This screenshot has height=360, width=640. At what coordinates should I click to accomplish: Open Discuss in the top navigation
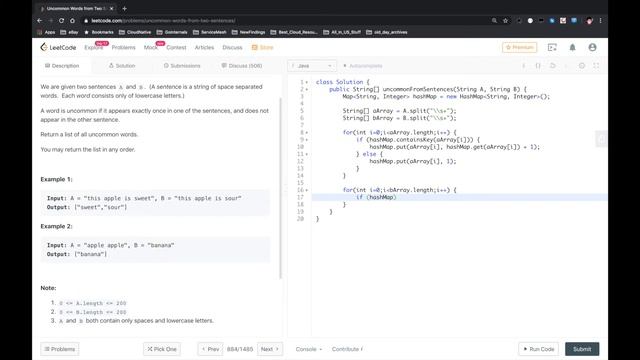click(x=232, y=47)
